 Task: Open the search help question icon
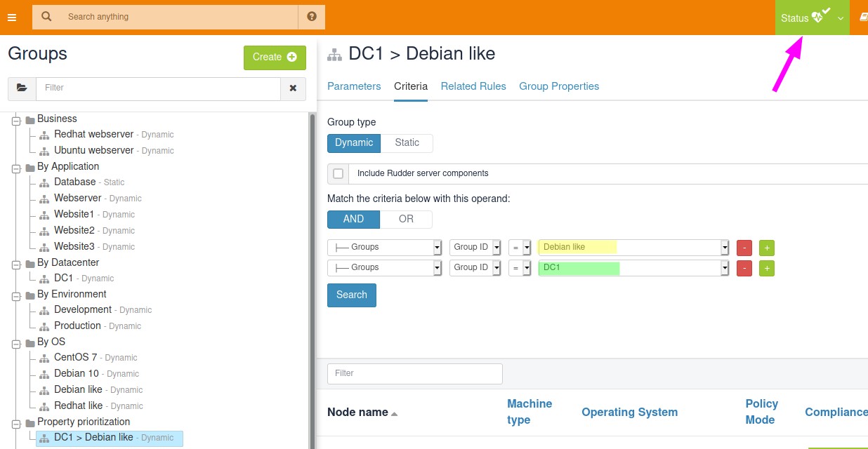(x=312, y=17)
